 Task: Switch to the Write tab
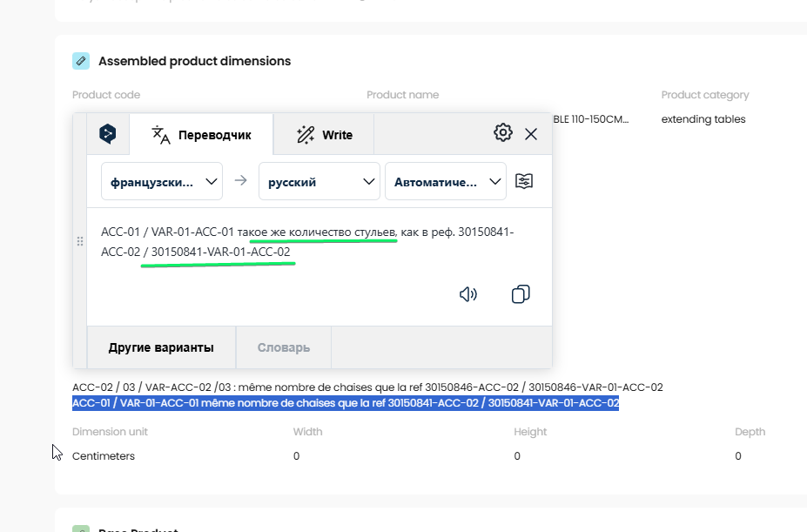click(x=324, y=135)
